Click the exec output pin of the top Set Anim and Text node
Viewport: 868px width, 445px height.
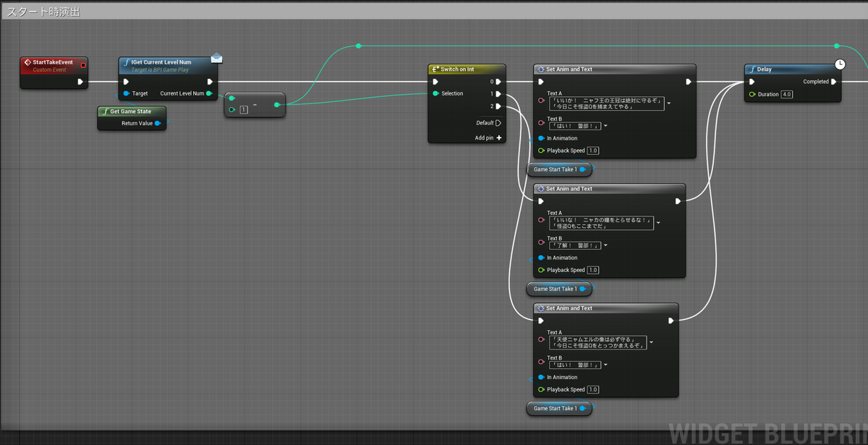point(688,82)
